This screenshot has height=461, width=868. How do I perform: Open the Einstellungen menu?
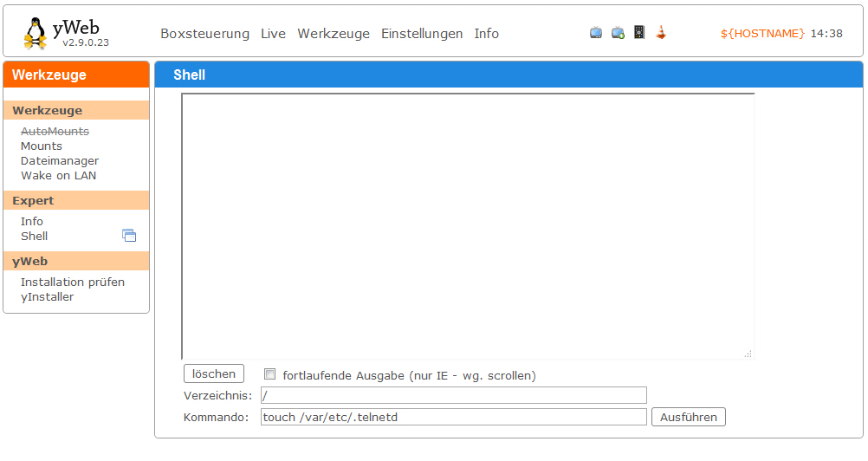pyautogui.click(x=422, y=34)
